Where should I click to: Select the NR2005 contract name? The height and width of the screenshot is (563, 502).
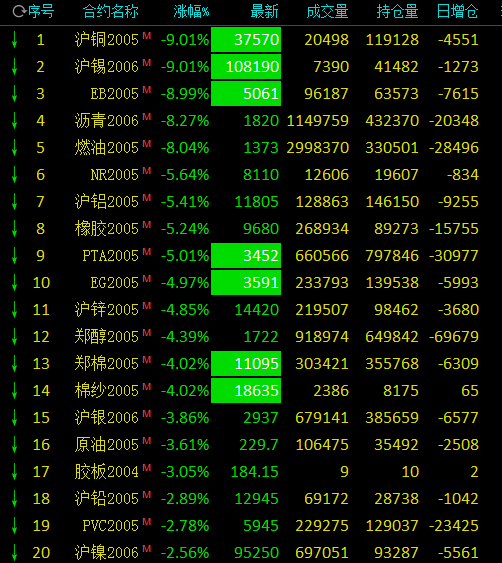[115, 175]
